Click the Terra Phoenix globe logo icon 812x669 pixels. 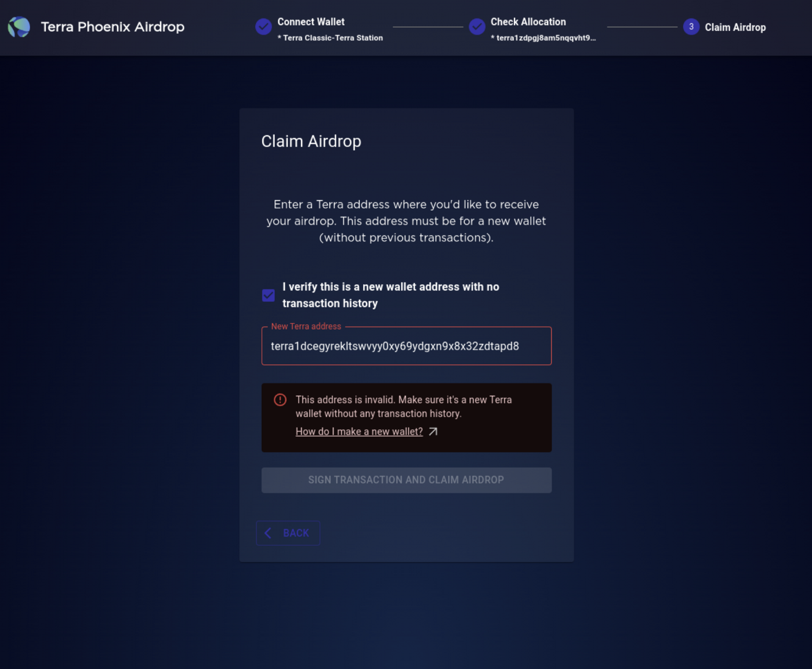pyautogui.click(x=19, y=27)
